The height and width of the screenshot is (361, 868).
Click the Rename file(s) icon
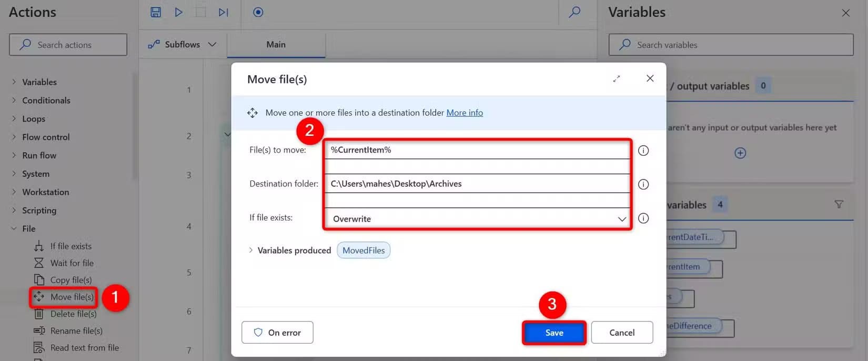coord(39,331)
